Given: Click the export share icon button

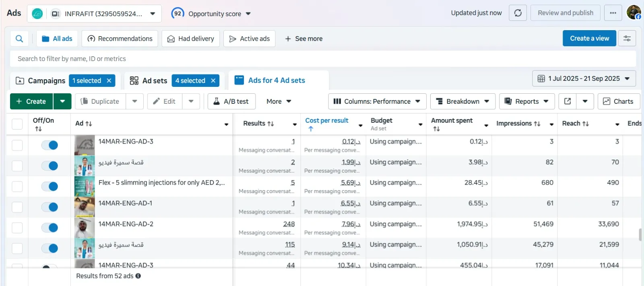Looking at the screenshot, I should point(567,101).
